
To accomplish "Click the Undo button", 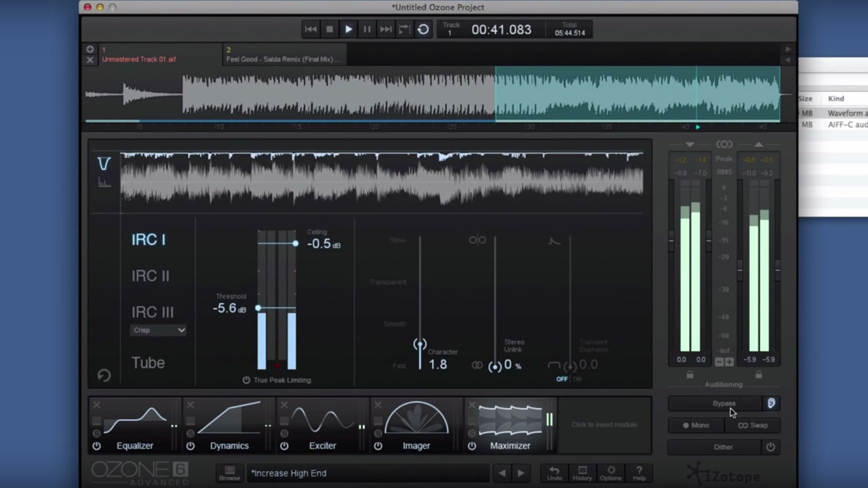I will (554, 473).
